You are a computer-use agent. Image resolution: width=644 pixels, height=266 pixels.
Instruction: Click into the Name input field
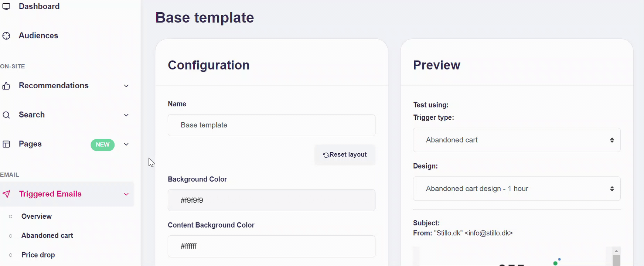[271, 125]
